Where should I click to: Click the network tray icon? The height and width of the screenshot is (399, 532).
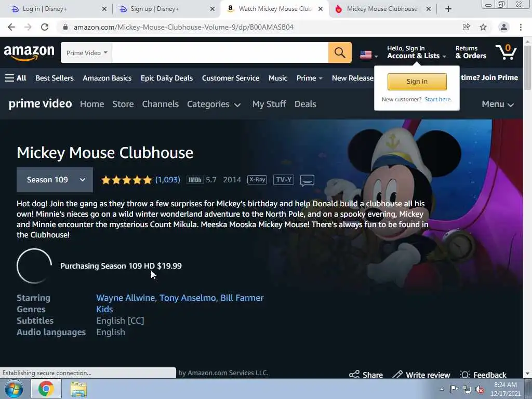pos(467,390)
